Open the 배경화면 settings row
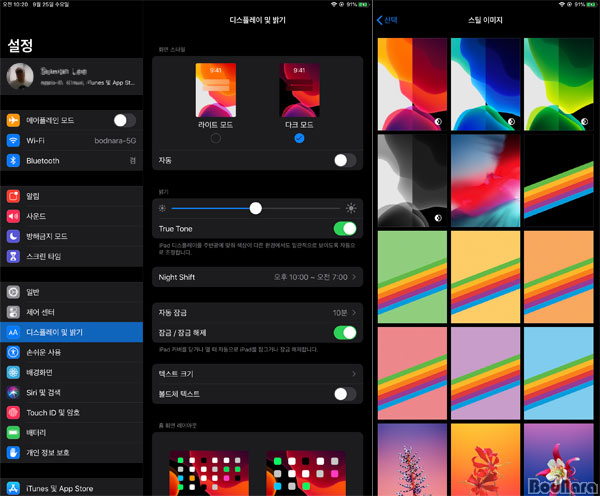This screenshot has width=600, height=496. coord(72,372)
